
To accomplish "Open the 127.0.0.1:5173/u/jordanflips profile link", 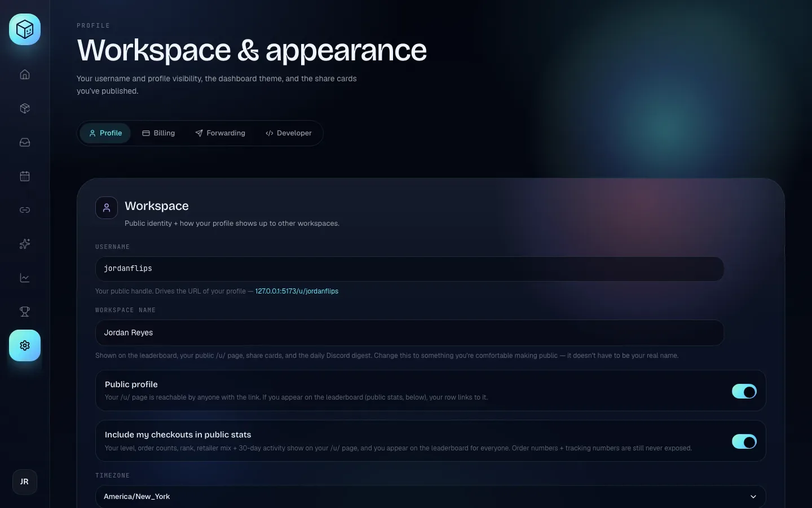I will (297, 291).
